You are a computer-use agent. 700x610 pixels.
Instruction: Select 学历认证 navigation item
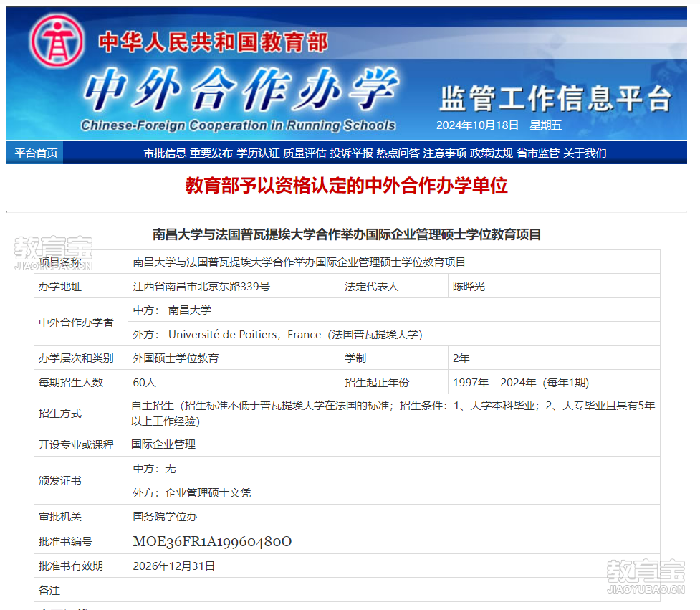pos(258,153)
